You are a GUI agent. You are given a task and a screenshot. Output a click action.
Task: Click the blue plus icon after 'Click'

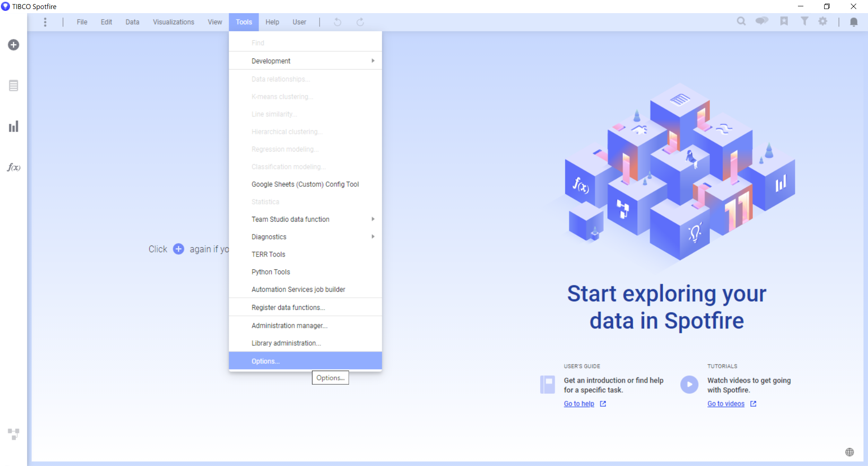tap(179, 249)
